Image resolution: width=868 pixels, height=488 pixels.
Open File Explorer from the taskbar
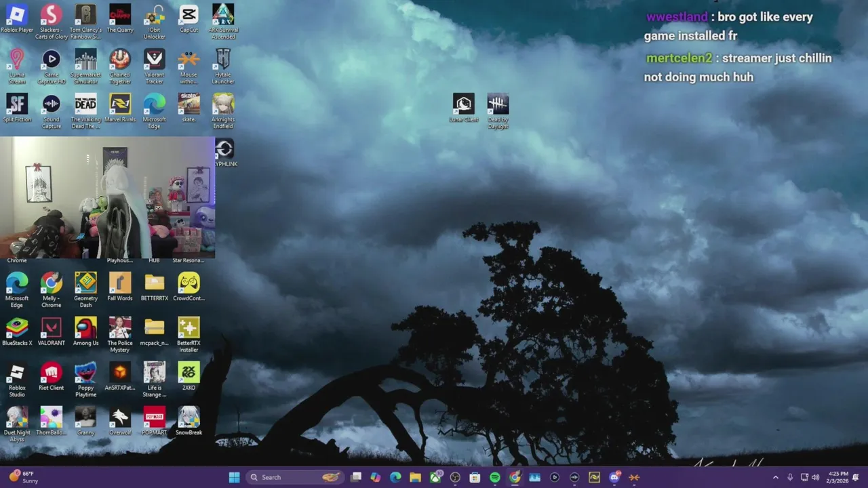pyautogui.click(x=416, y=477)
